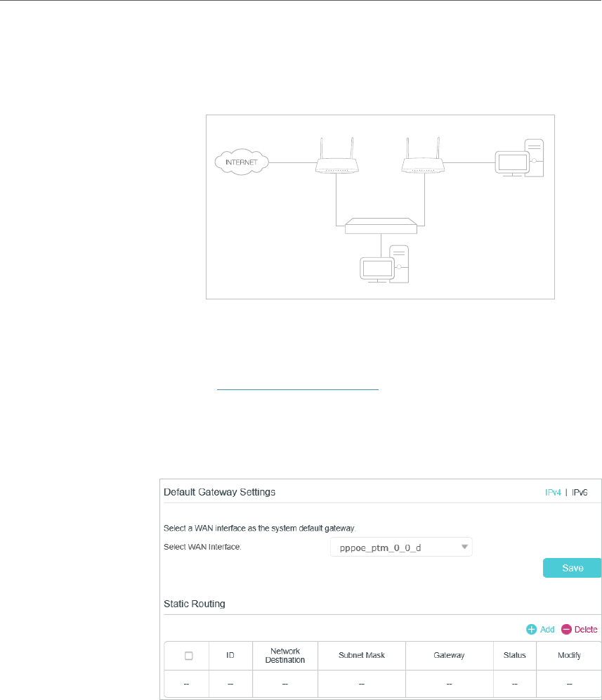Click the Gateway column header

pyautogui.click(x=449, y=655)
